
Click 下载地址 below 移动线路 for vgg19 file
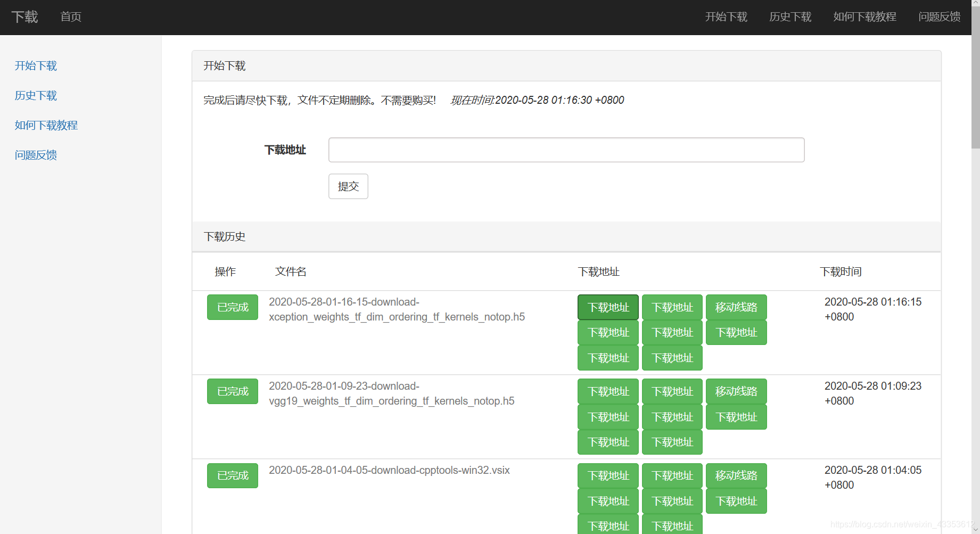736,417
